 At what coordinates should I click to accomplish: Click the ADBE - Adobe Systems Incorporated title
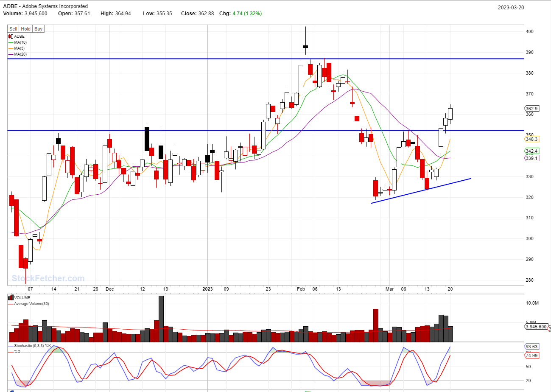tap(46, 6)
